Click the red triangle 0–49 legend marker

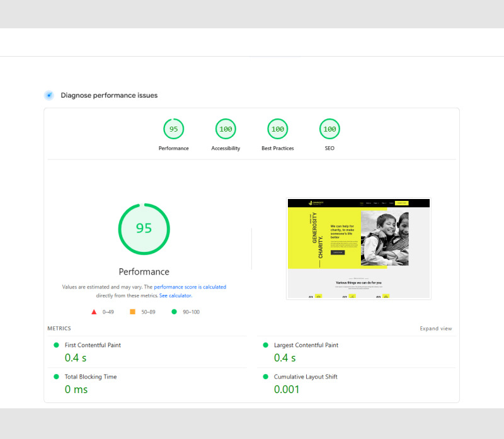coord(93,312)
